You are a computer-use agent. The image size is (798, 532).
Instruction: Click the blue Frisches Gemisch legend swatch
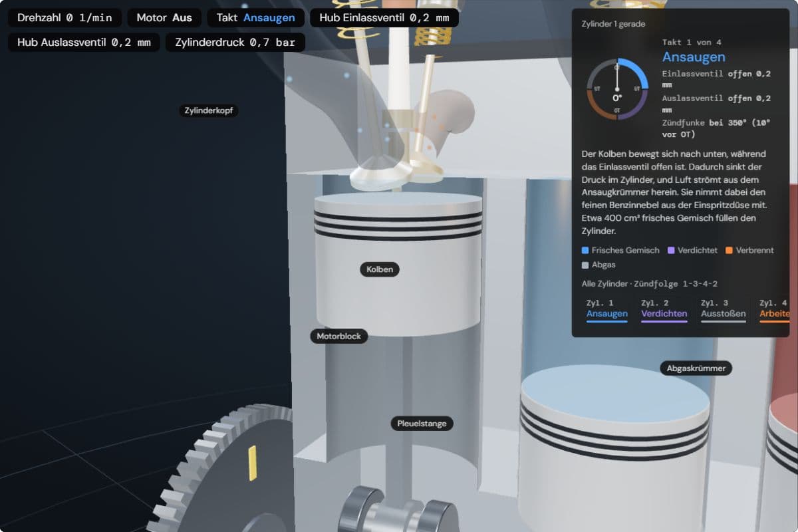click(x=585, y=251)
